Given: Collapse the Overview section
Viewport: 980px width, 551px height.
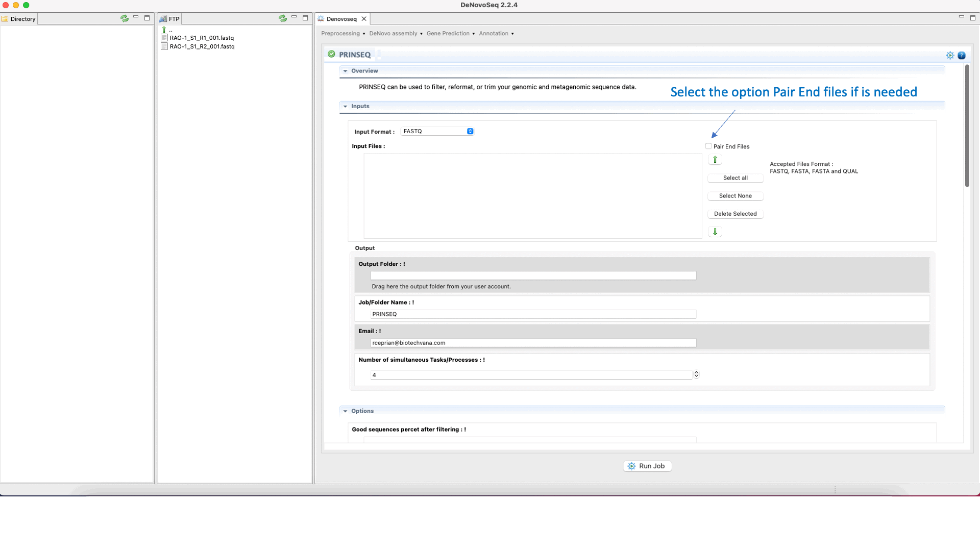Looking at the screenshot, I should [346, 71].
